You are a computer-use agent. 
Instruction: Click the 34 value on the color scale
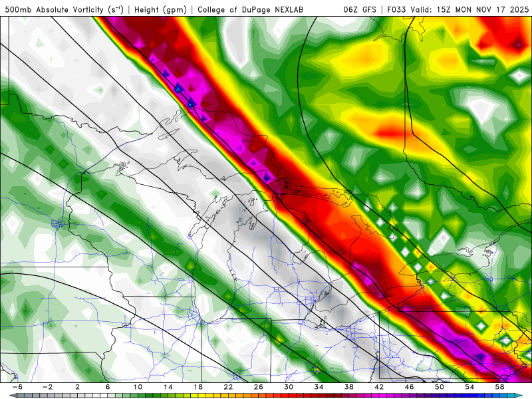(x=319, y=387)
